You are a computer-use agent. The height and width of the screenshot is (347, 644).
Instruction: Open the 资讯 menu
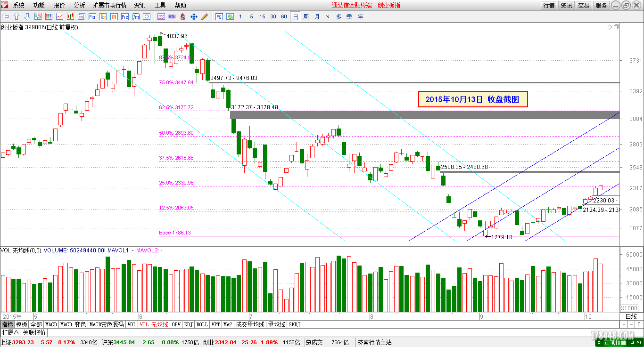(x=140, y=5)
